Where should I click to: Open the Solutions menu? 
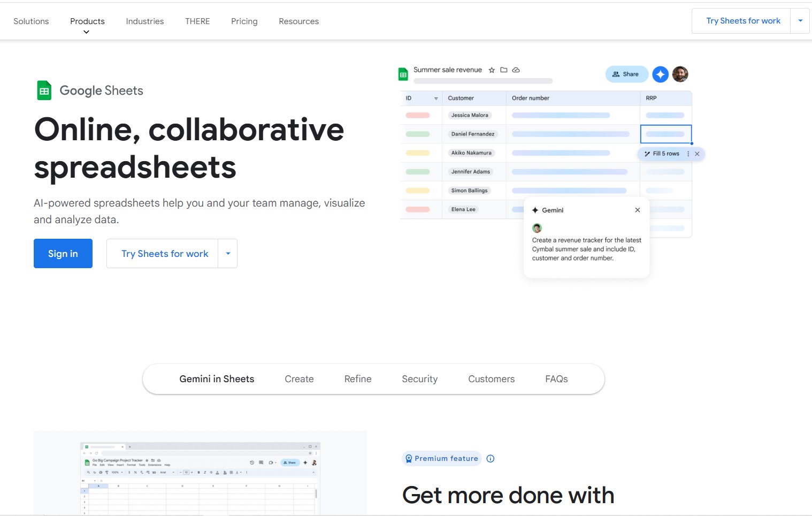point(31,21)
